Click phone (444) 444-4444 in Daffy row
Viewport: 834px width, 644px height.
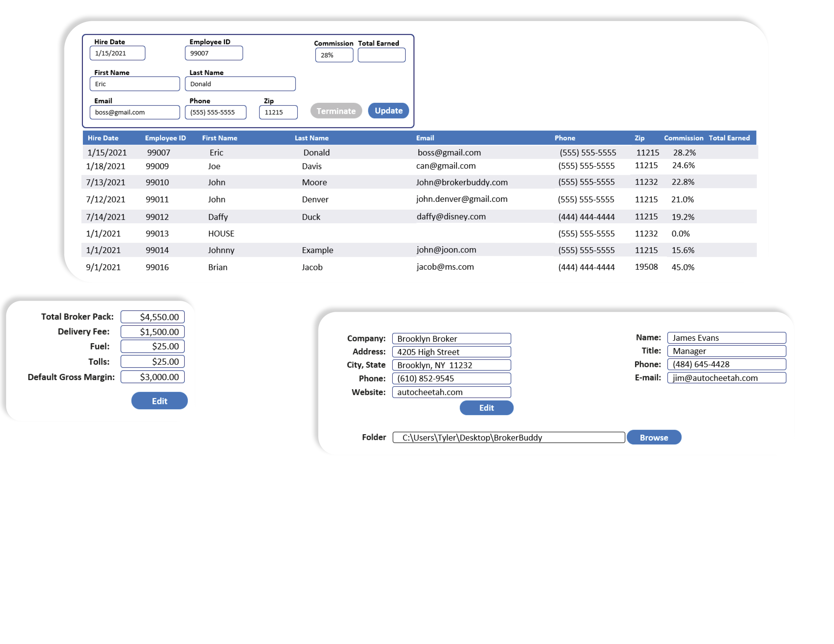coord(586,217)
